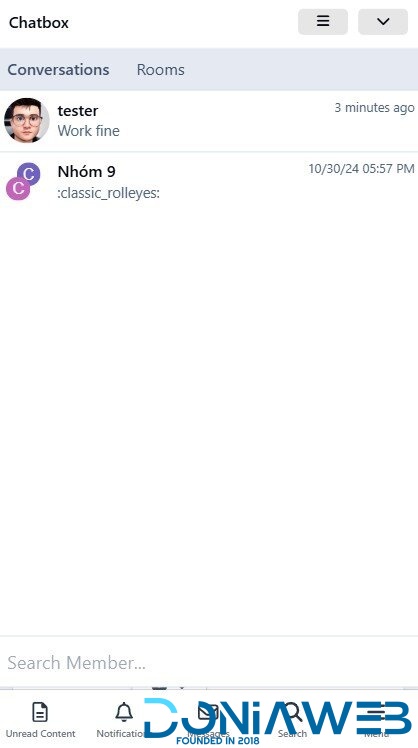The image size is (418, 748).
Task: Collapse Chatbox using the chevron-down button
Action: (x=383, y=21)
